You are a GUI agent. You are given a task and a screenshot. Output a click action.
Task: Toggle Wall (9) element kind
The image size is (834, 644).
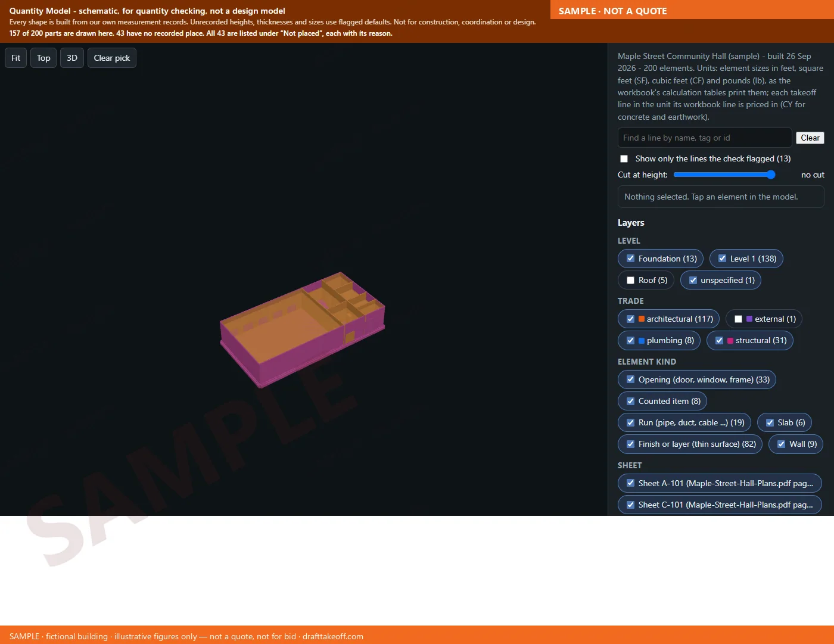pos(796,444)
